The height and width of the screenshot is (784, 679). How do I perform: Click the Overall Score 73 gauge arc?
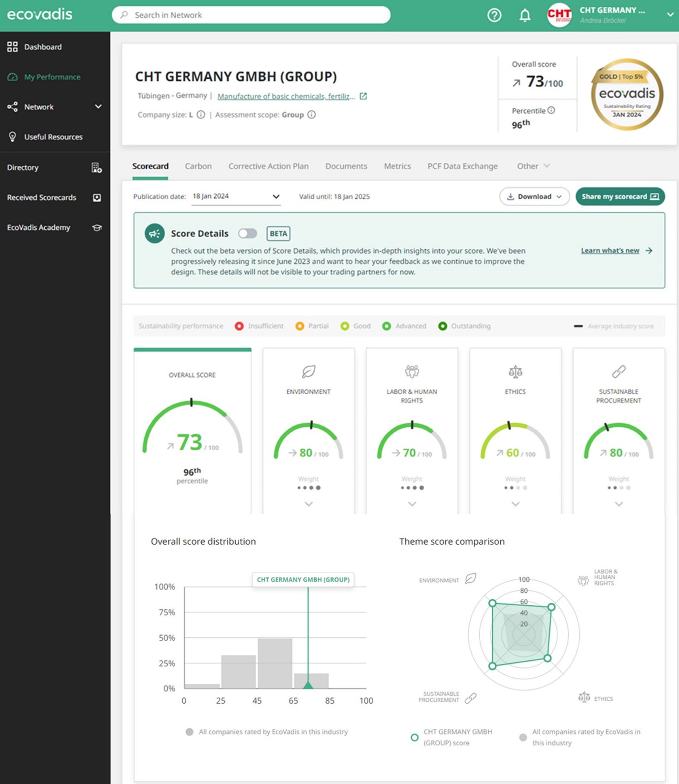(192, 426)
